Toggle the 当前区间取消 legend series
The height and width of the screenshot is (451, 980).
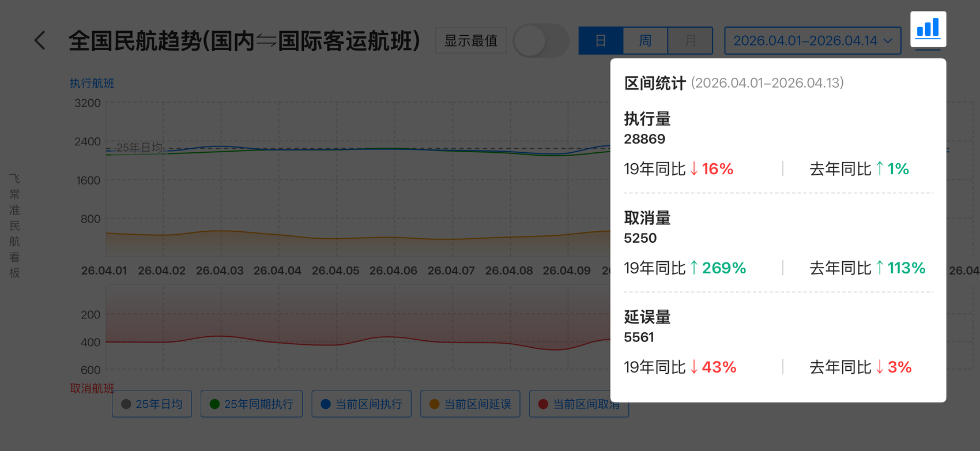(x=579, y=404)
